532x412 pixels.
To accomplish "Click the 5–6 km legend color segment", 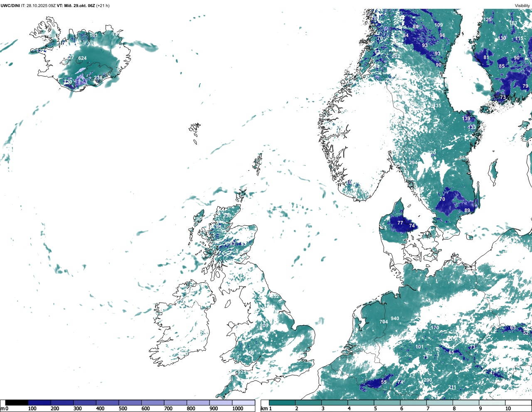I will (x=387, y=402).
